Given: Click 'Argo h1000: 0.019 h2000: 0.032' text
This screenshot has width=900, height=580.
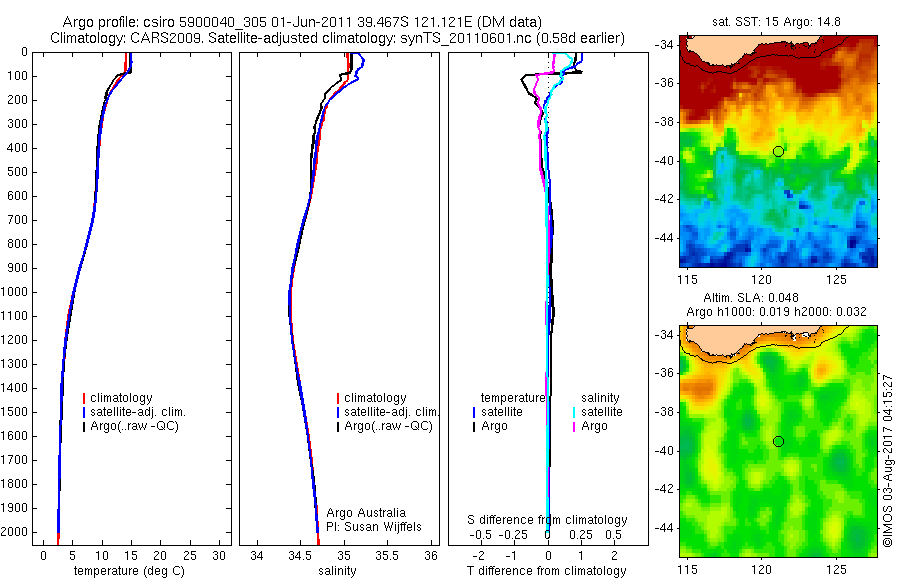Looking at the screenshot, I should click(776, 312).
